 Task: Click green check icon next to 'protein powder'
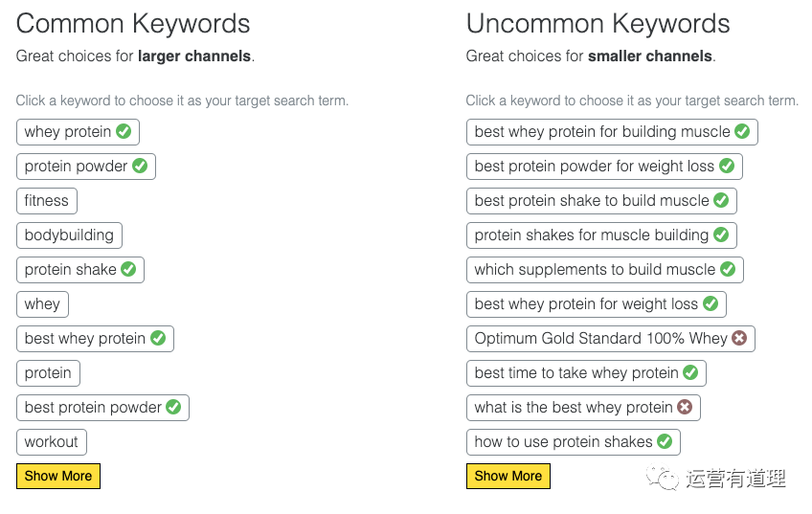[140, 166]
